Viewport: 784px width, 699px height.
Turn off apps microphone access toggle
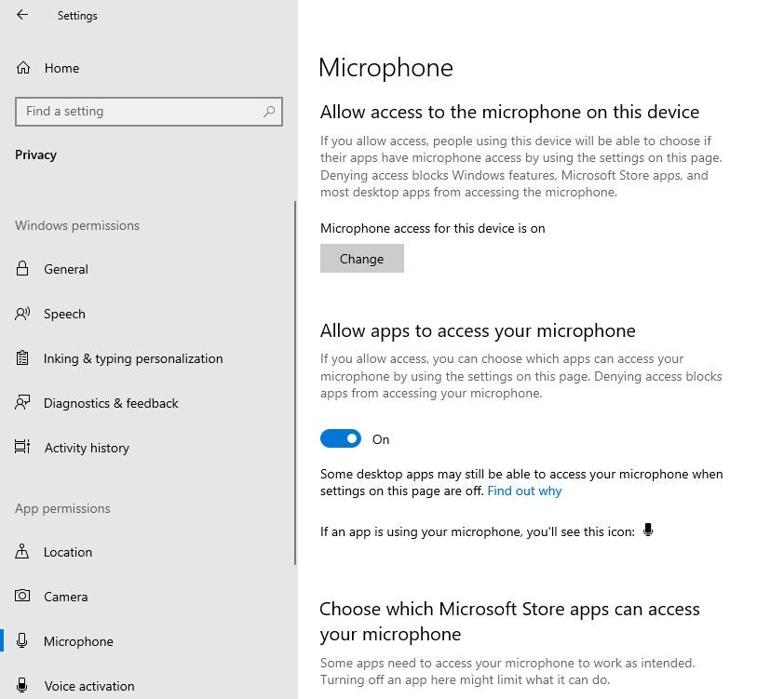click(341, 438)
